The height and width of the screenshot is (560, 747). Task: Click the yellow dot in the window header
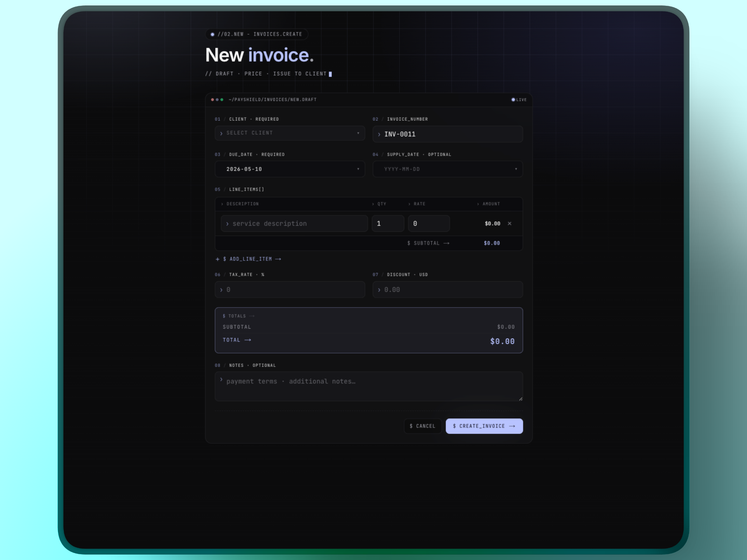[217, 100]
